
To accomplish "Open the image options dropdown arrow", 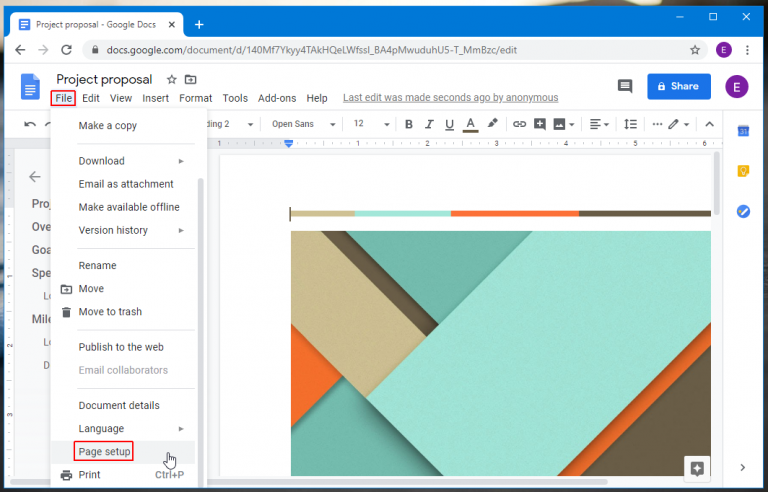I will click(572, 125).
